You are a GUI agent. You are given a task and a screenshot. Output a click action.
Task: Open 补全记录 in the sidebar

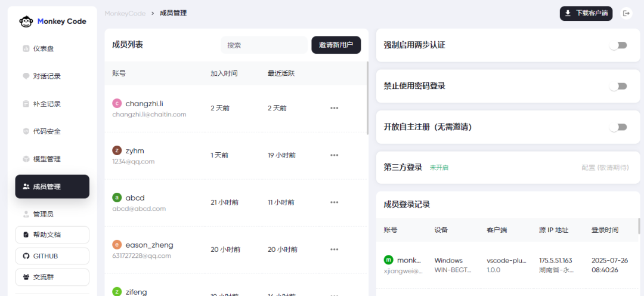click(52, 104)
